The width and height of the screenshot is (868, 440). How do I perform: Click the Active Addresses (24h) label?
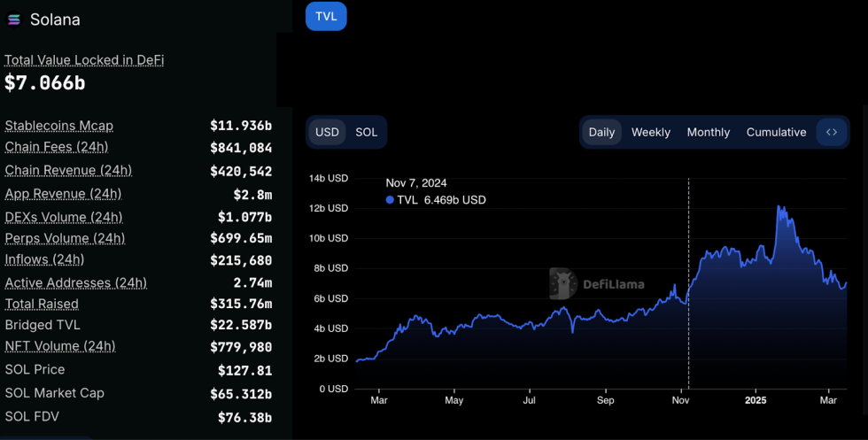click(75, 283)
